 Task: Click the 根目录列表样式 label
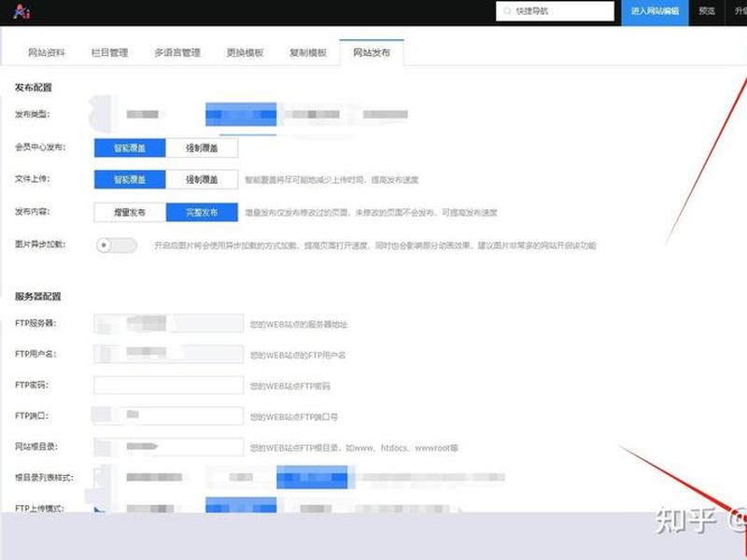coord(44,478)
